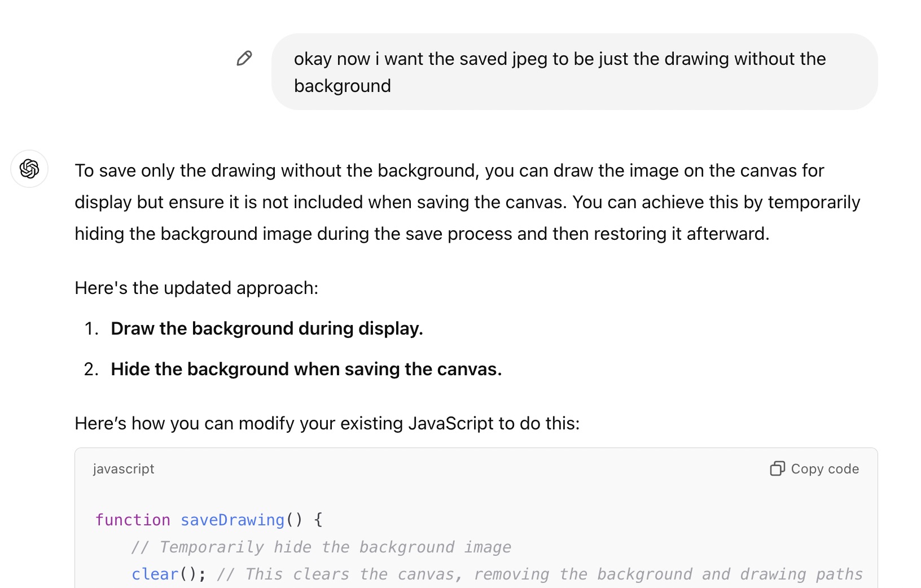Click the response paragraph starting 'To save only'
921x588 pixels.
coord(467,202)
